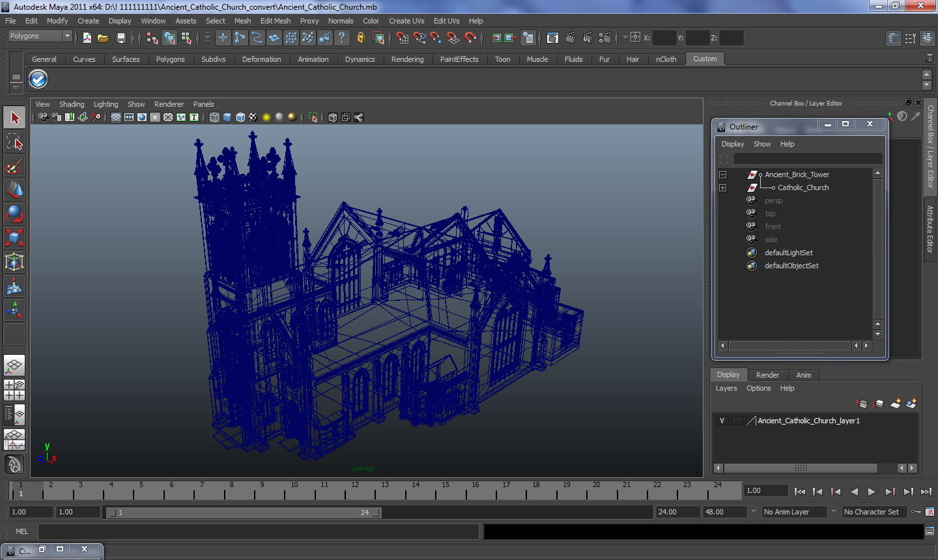The width and height of the screenshot is (938, 560).
Task: Click the MEL command input field
Action: tap(259, 531)
